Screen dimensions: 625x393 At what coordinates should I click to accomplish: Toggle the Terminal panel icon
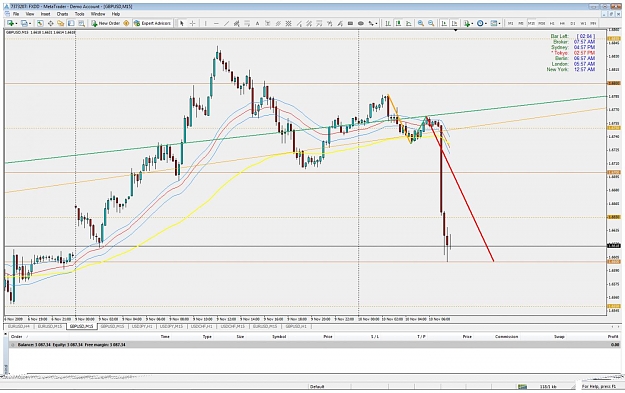coord(71,24)
